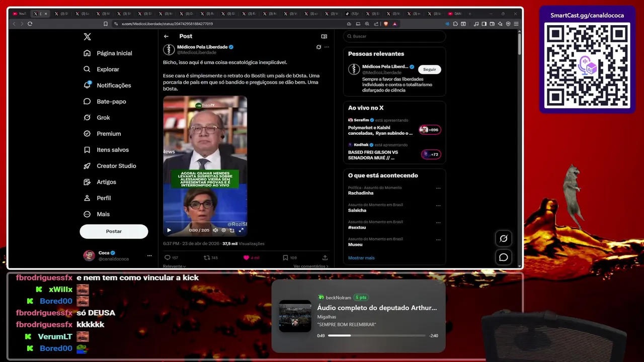
Task: Open Premium in the sidebar
Action: tap(102, 134)
